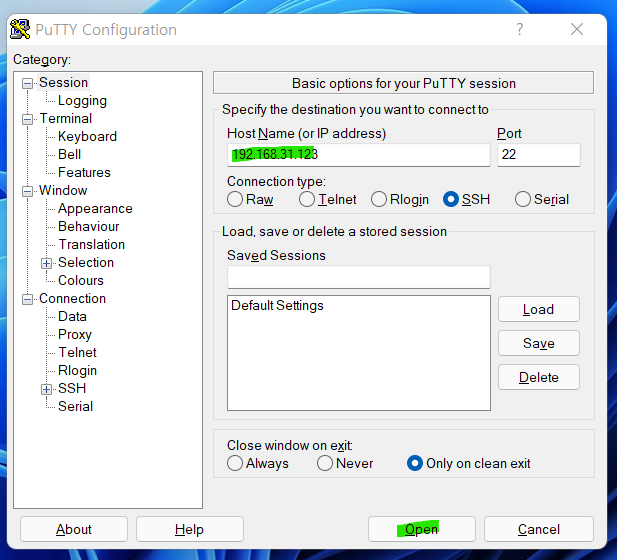The image size is (617, 560).
Task: Open the Data settings category
Action: (x=72, y=316)
